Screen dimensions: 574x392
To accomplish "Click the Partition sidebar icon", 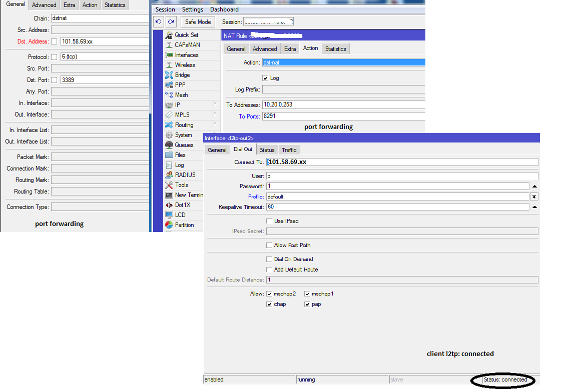I will [x=169, y=225].
